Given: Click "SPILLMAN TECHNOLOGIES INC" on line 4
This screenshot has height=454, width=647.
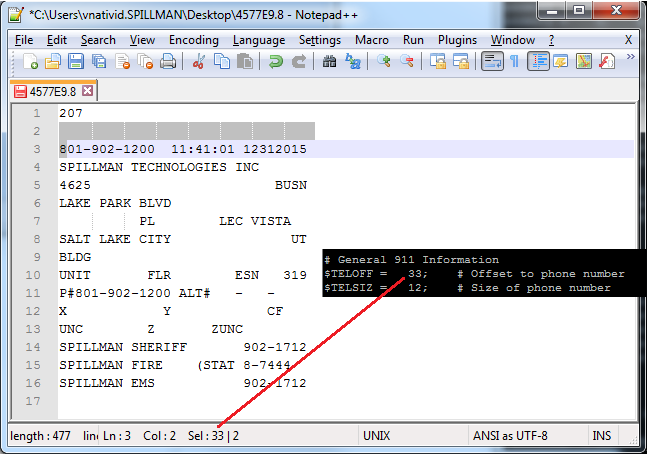Looking at the screenshot, I should click(x=159, y=167).
